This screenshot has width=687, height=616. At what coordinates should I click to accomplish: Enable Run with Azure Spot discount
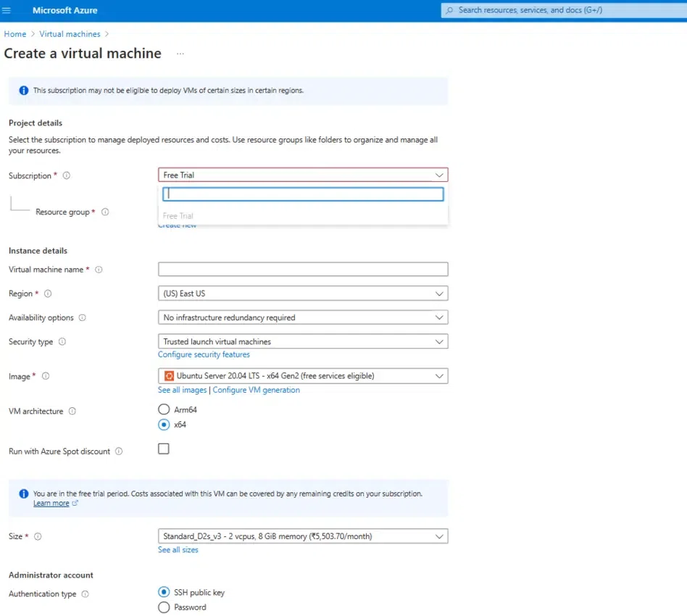tap(164, 449)
